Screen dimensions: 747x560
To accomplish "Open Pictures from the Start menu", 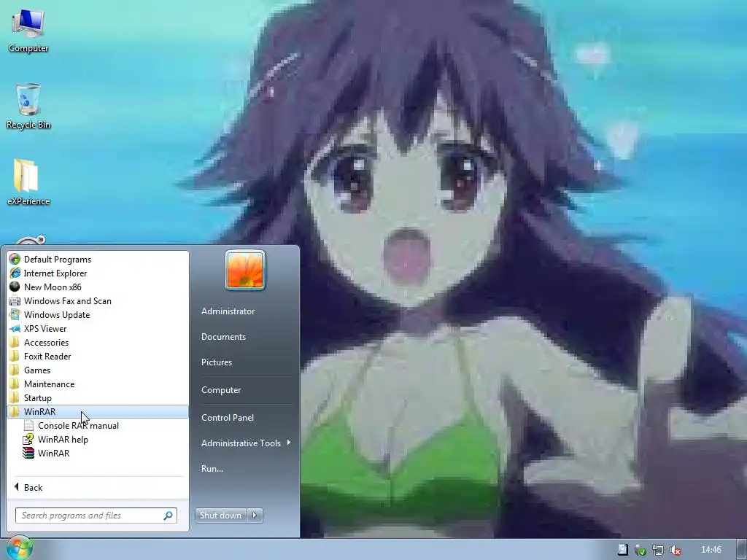I will [216, 362].
